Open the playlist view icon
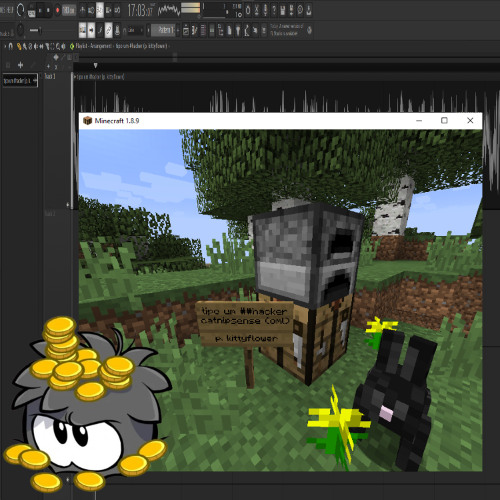 [186, 30]
